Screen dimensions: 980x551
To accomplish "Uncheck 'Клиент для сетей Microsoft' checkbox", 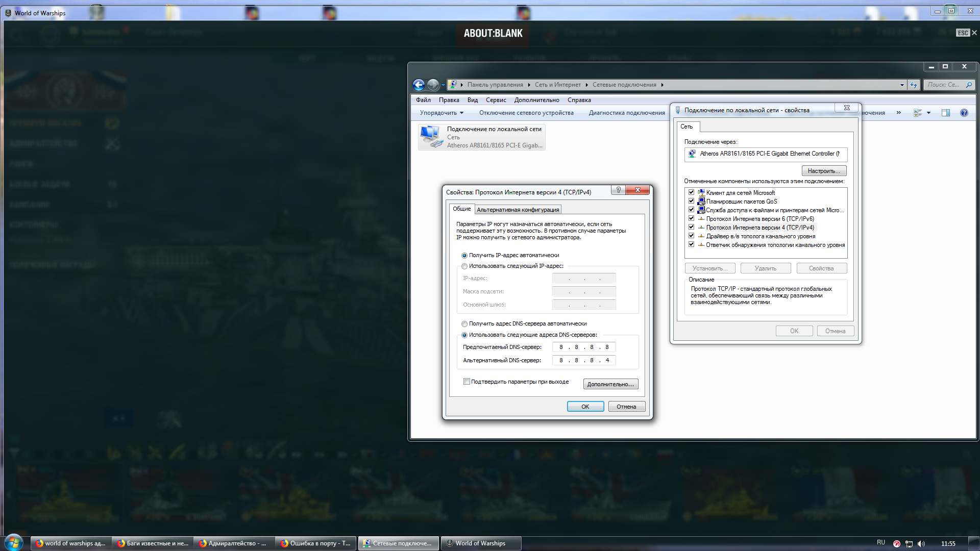I will click(691, 192).
